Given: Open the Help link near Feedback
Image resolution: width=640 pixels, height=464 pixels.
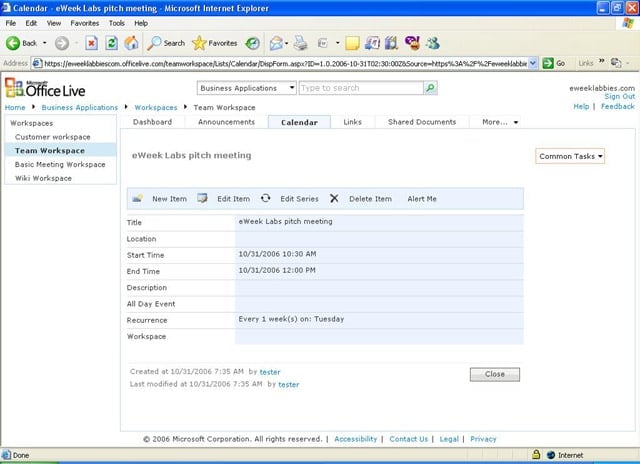Looking at the screenshot, I should pos(581,107).
